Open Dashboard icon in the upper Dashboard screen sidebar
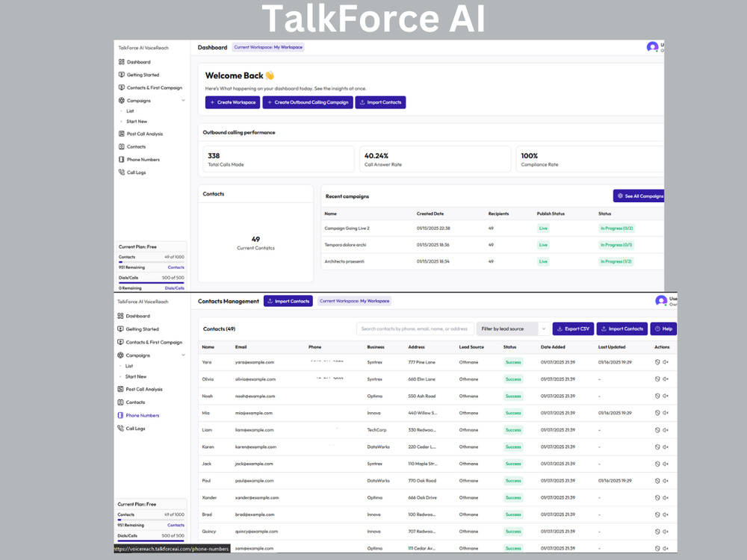This screenshot has height=560, width=747. tap(122, 62)
